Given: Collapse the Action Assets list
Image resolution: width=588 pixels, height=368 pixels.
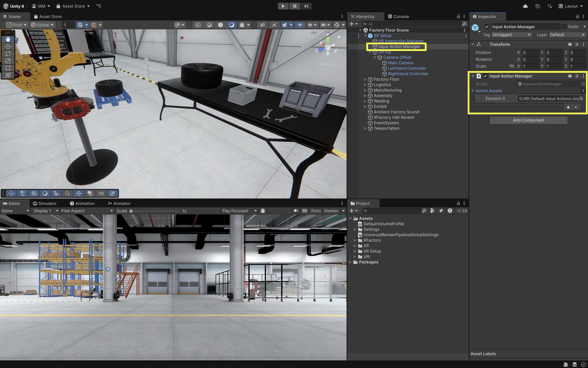Looking at the screenshot, I should 473,91.
